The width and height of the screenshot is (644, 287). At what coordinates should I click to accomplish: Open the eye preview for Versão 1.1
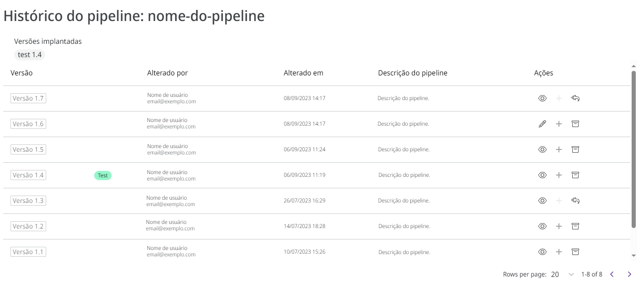pyautogui.click(x=542, y=251)
